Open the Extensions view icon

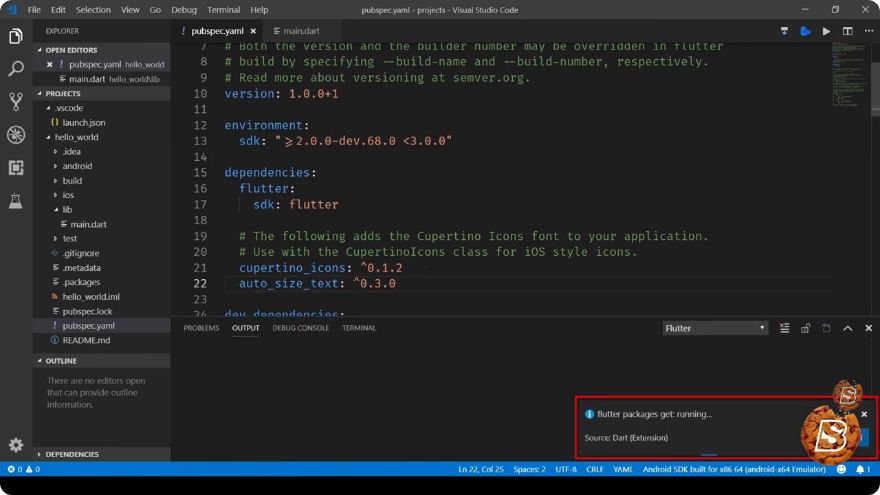(16, 168)
